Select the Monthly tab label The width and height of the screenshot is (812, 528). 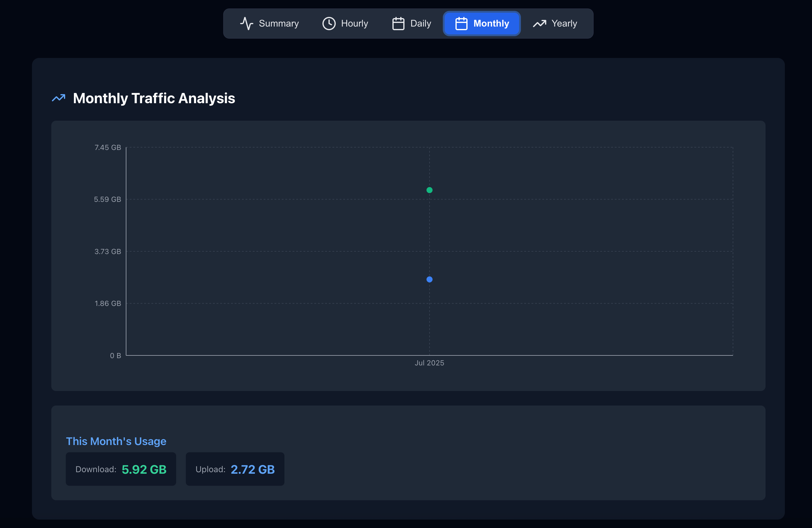coord(491,24)
